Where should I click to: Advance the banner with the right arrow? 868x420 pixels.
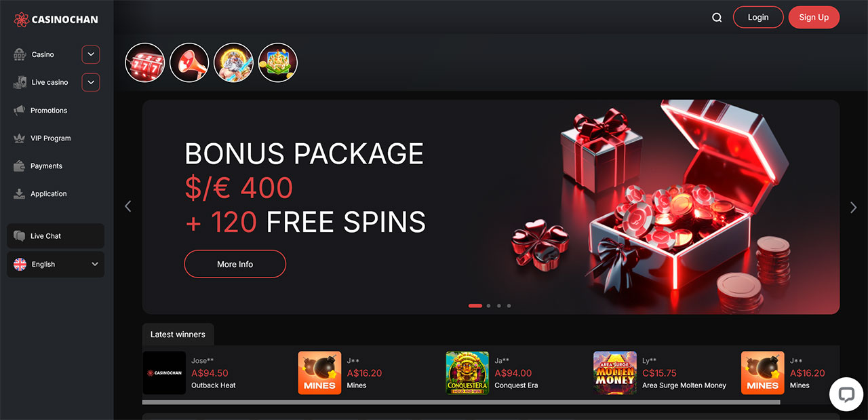click(x=853, y=208)
